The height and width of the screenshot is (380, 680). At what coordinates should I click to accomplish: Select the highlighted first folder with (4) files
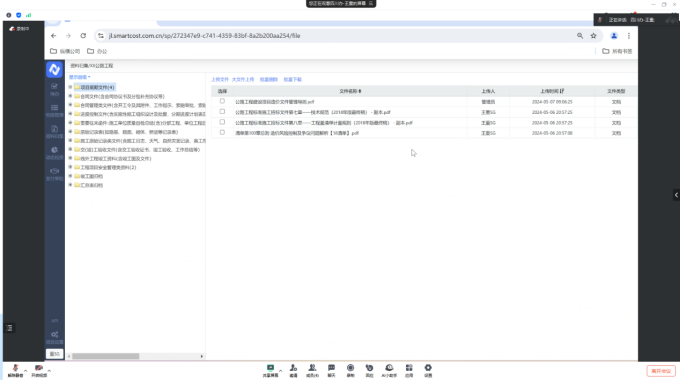(x=95, y=87)
